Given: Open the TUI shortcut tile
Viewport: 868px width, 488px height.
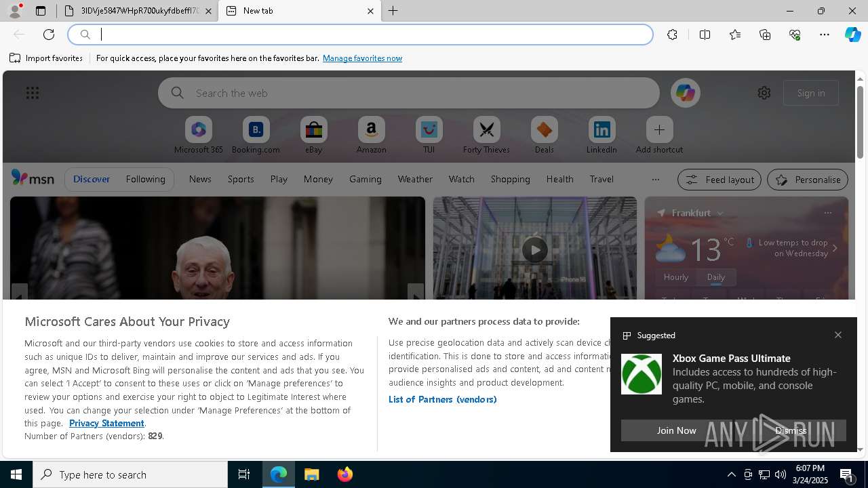Looking at the screenshot, I should pos(429,136).
